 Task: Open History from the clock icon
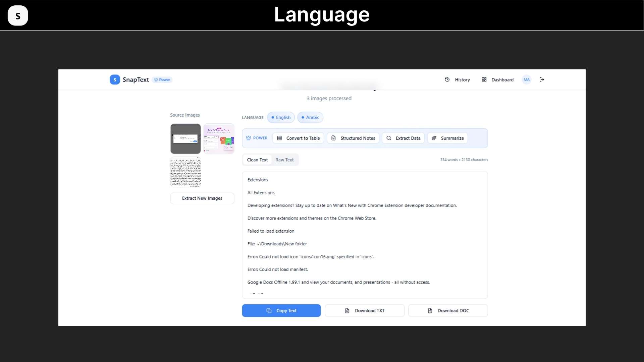447,80
